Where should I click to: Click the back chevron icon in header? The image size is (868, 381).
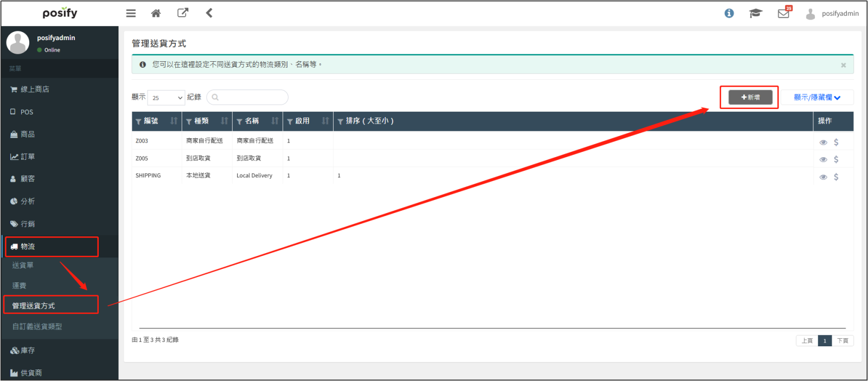209,13
